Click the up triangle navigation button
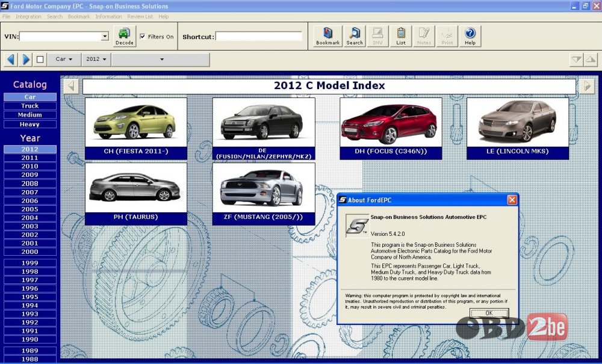The width and height of the screenshot is (602, 364). tap(591, 60)
